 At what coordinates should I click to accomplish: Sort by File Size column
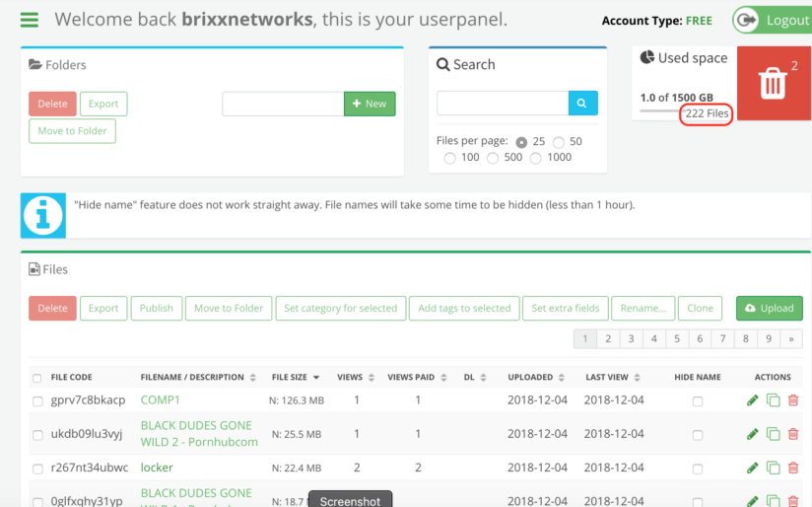(x=296, y=377)
